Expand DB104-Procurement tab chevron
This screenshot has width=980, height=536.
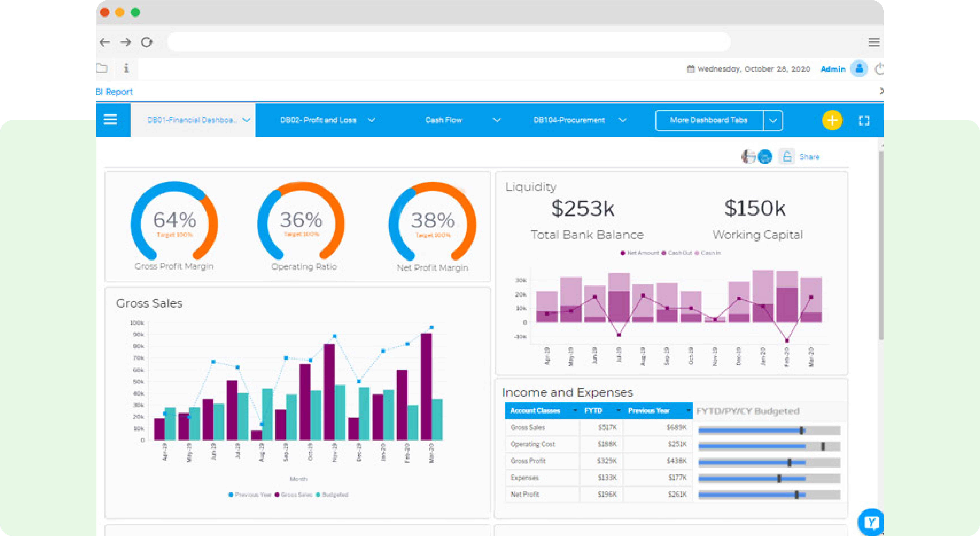point(622,120)
